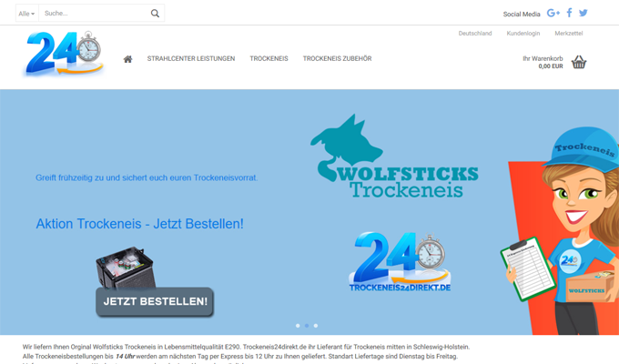
Task: Open the Merkzettel wishlist link
Action: click(568, 34)
